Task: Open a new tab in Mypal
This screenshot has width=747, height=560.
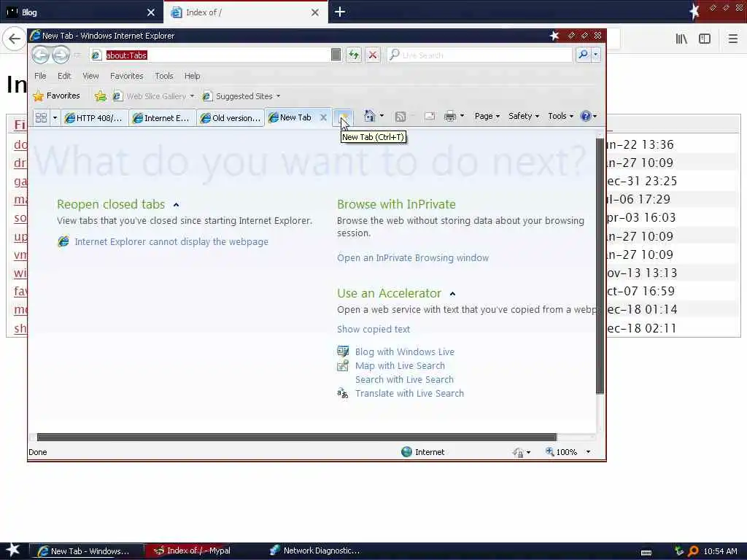Action: click(340, 12)
